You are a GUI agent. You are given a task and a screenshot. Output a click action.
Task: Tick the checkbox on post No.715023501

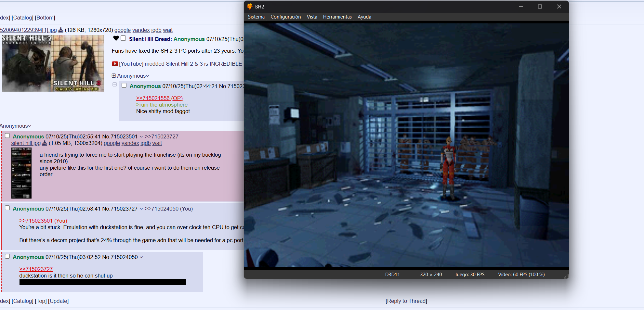7,136
